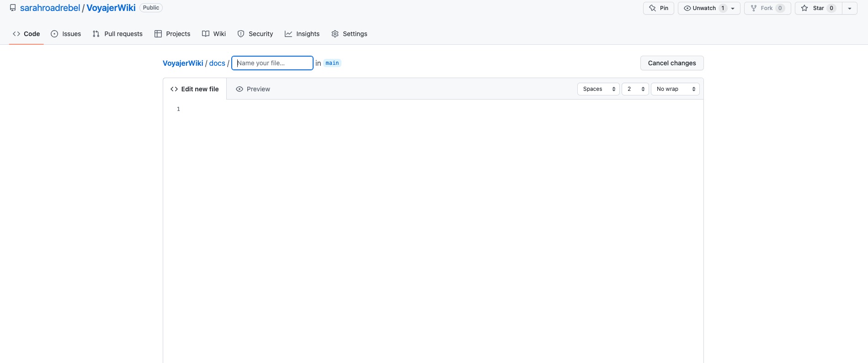Open the Spaces indent mode dropdown
Image resolution: width=868 pixels, height=363 pixels.
598,89
